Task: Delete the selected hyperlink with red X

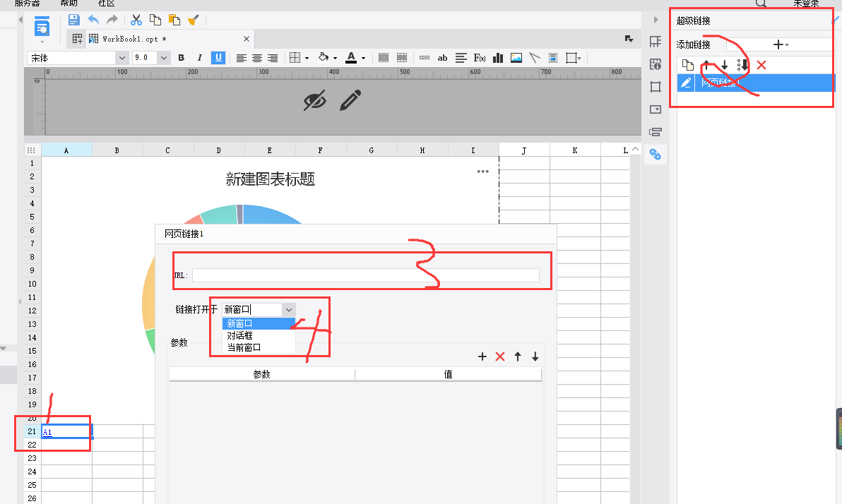Action: click(761, 65)
